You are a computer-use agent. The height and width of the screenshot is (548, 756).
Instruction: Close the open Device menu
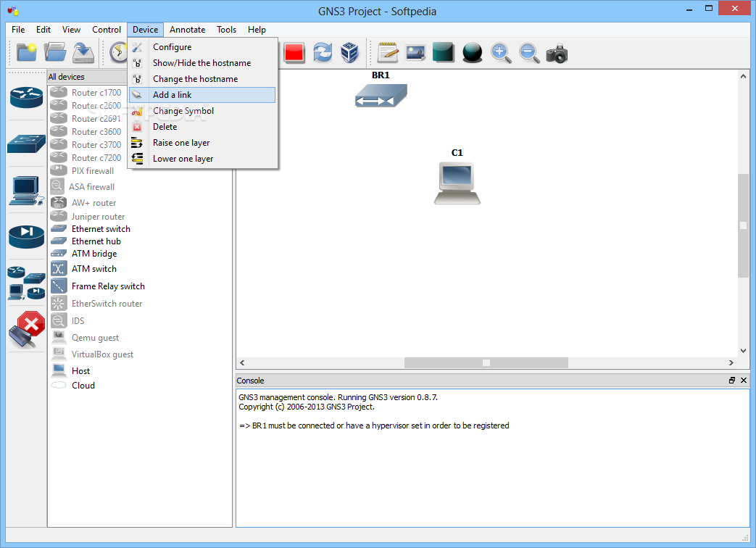(145, 30)
